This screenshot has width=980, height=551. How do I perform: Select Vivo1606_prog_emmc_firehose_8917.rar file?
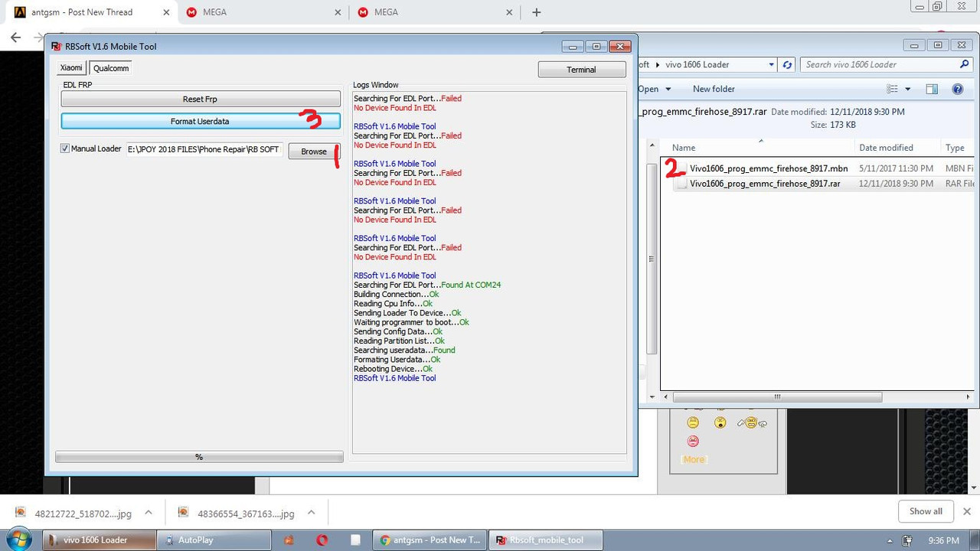(765, 184)
